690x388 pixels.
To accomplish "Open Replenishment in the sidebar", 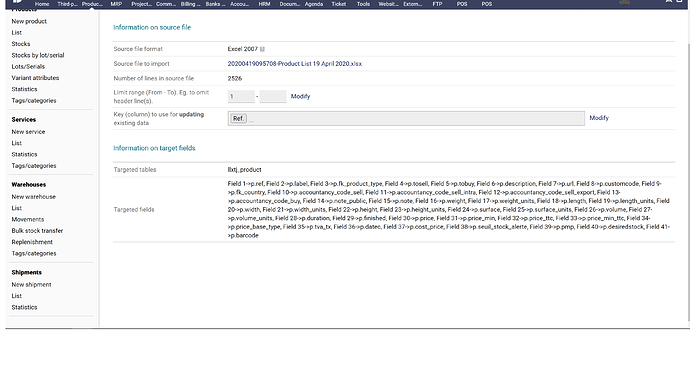I will click(x=32, y=242).
